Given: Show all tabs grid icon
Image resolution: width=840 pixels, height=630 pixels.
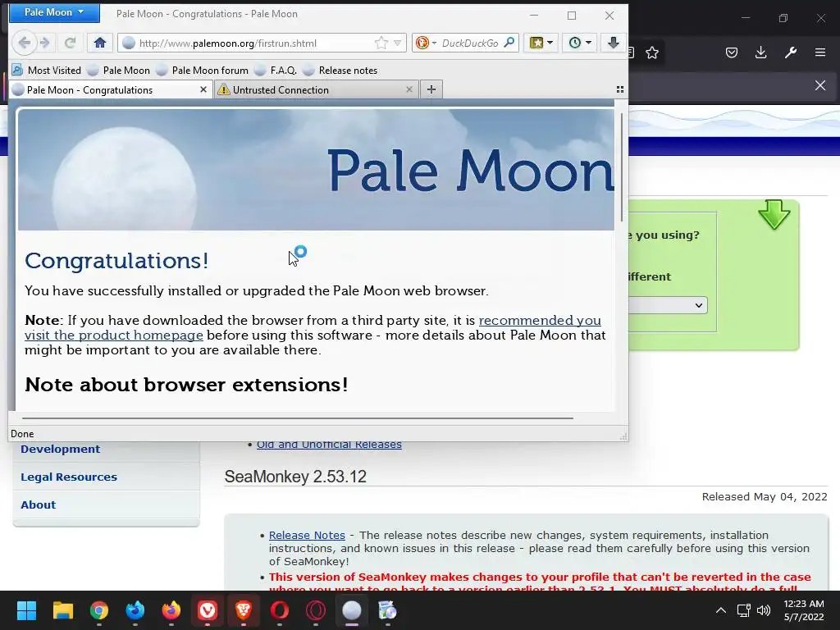Looking at the screenshot, I should (x=620, y=89).
